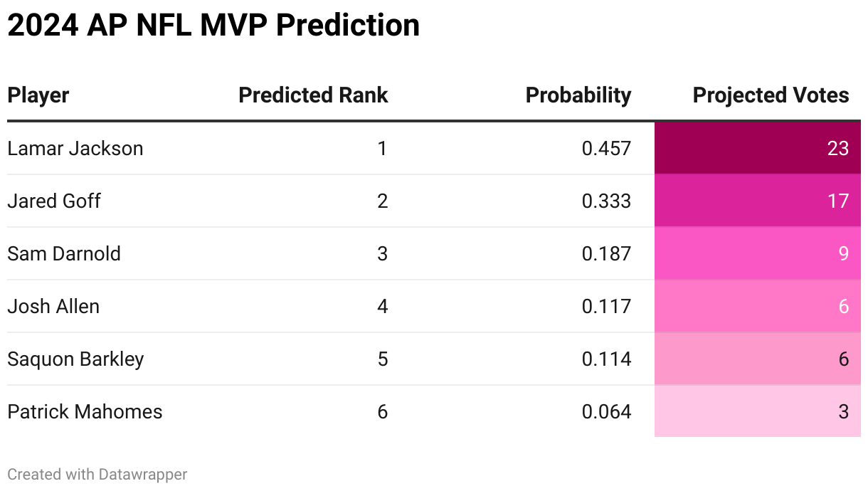Viewport: 868px width, 491px height.
Task: Click the Predicted Rank column header
Action: pos(313,95)
